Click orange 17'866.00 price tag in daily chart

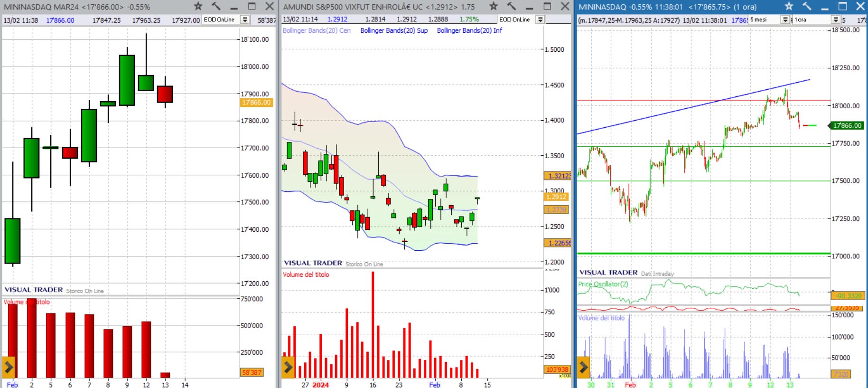[256, 103]
